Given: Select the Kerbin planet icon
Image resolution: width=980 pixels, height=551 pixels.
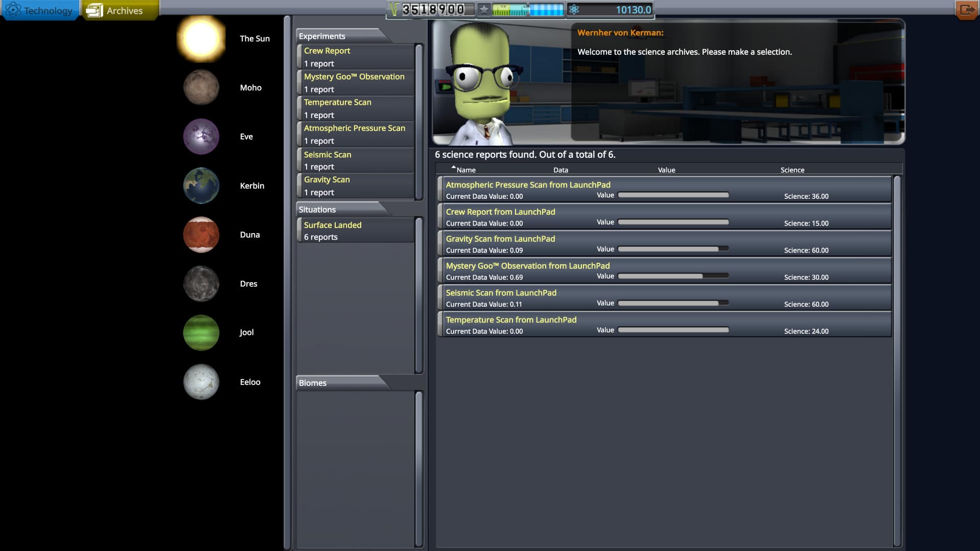Looking at the screenshot, I should tap(201, 186).
